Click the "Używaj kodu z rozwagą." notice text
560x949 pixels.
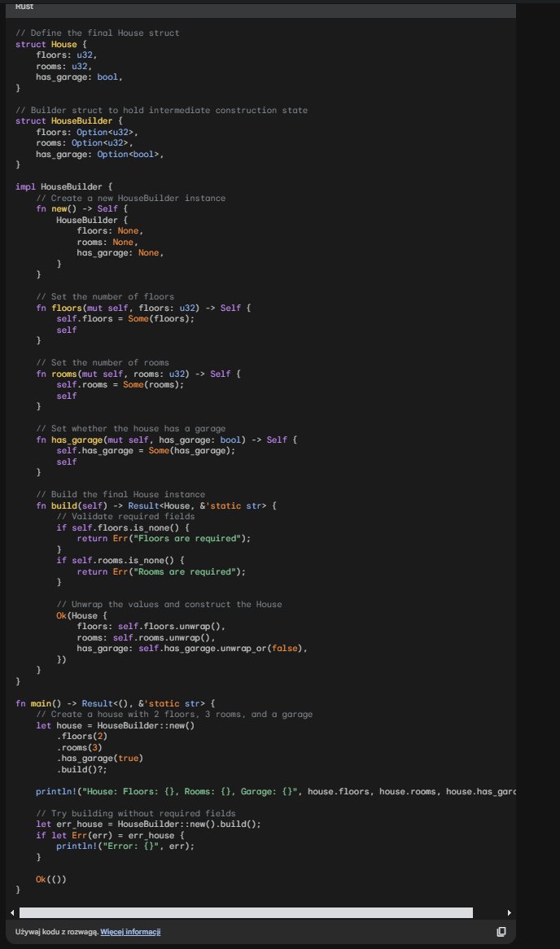(x=57, y=932)
